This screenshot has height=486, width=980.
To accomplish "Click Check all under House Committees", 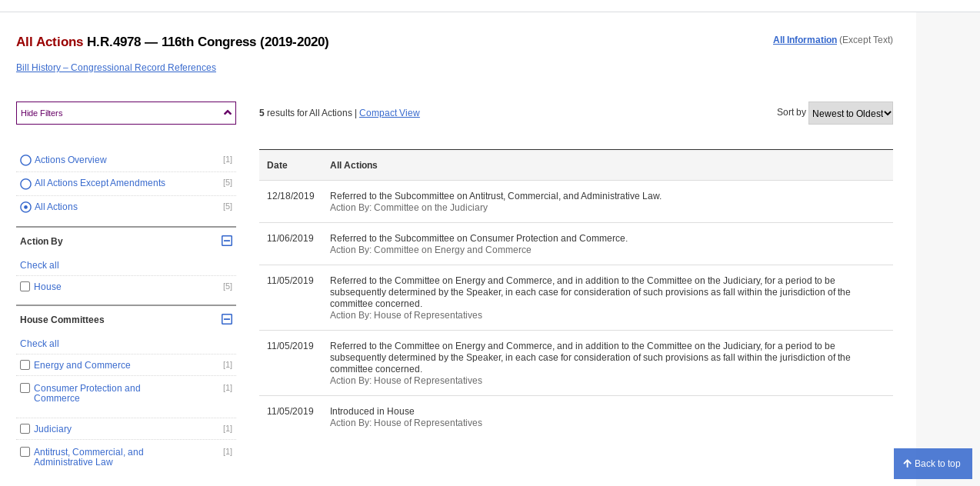I will (39, 344).
